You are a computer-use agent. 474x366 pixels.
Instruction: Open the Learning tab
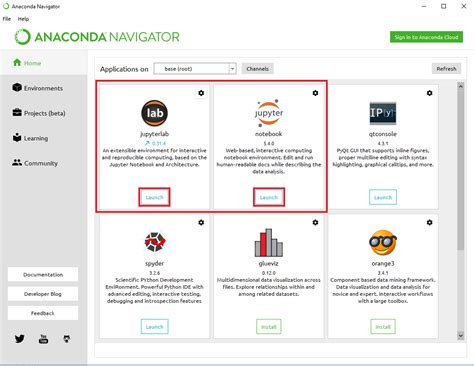pyautogui.click(x=30, y=138)
